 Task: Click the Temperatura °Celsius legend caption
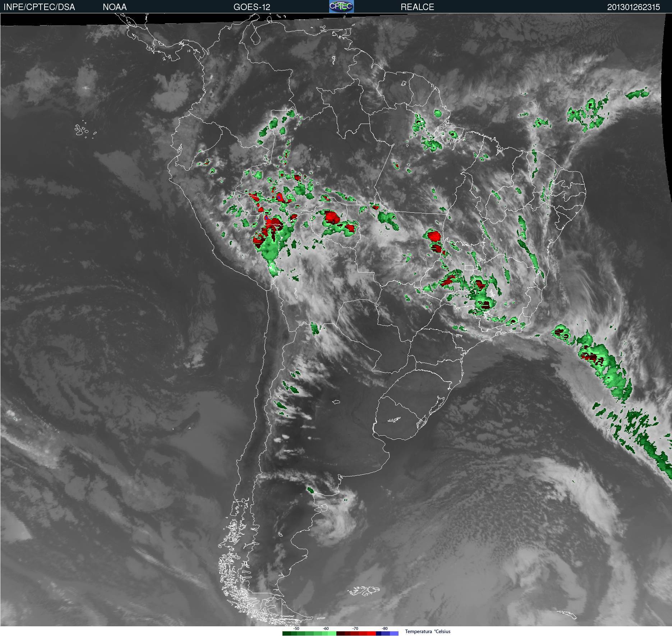click(x=428, y=631)
